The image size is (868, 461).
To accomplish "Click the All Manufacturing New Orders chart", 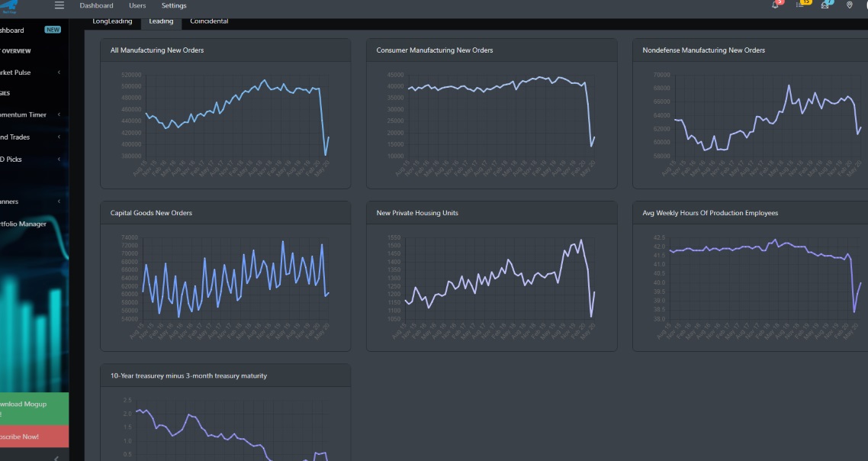I will tap(226, 124).
